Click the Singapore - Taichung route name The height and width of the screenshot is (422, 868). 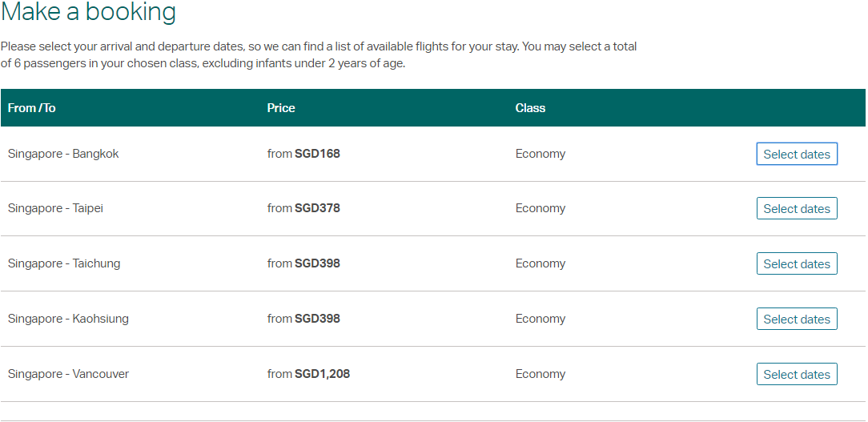pyautogui.click(x=64, y=263)
